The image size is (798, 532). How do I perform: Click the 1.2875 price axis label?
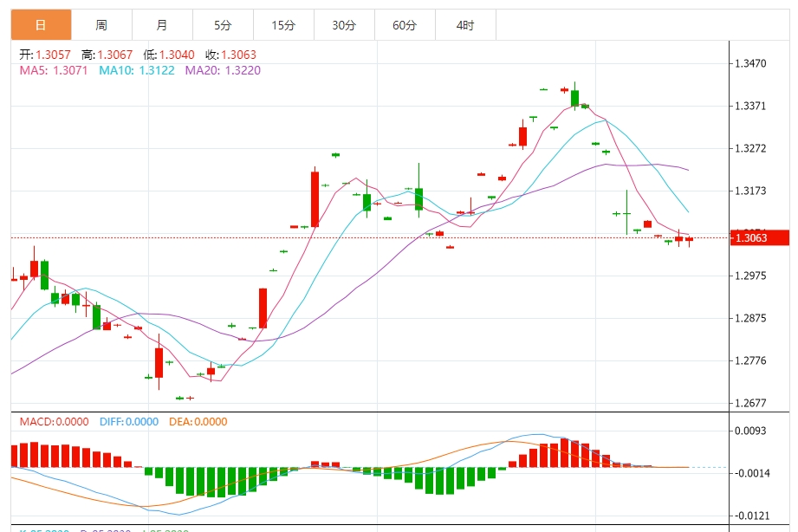click(x=750, y=318)
